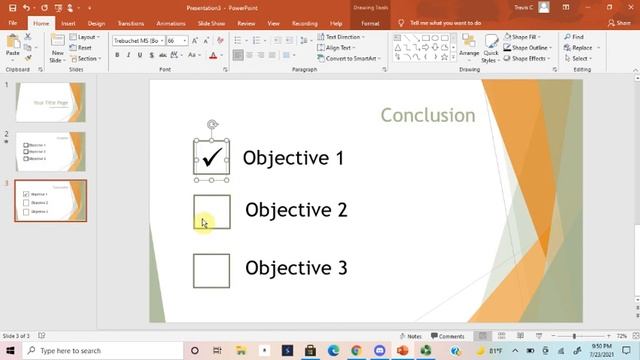640x360 pixels.
Task: Activate the Format Painter brush
Action: [x=28, y=58]
